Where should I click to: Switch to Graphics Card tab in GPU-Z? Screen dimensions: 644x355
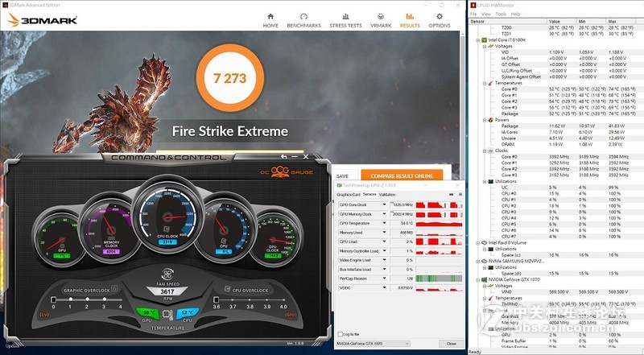pos(349,194)
